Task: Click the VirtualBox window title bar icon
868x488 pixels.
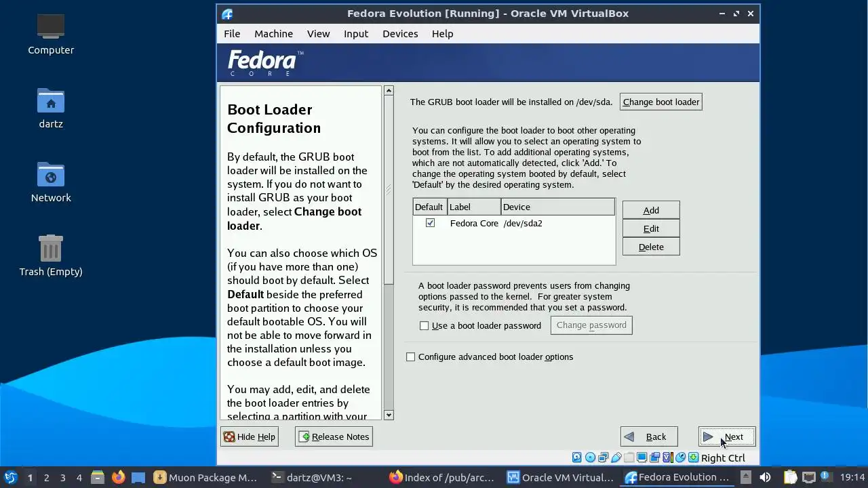Action: pyautogui.click(x=227, y=14)
